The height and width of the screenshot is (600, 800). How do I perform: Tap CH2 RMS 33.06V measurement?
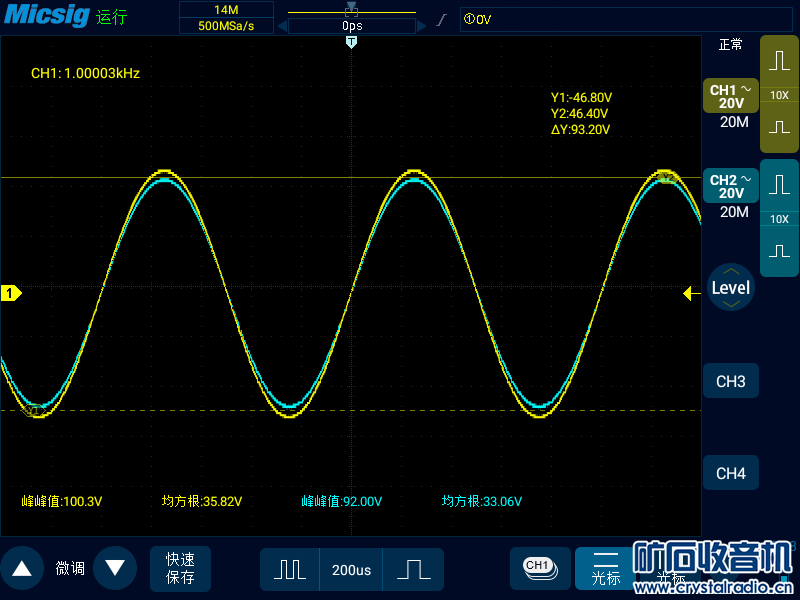pyautogui.click(x=482, y=502)
